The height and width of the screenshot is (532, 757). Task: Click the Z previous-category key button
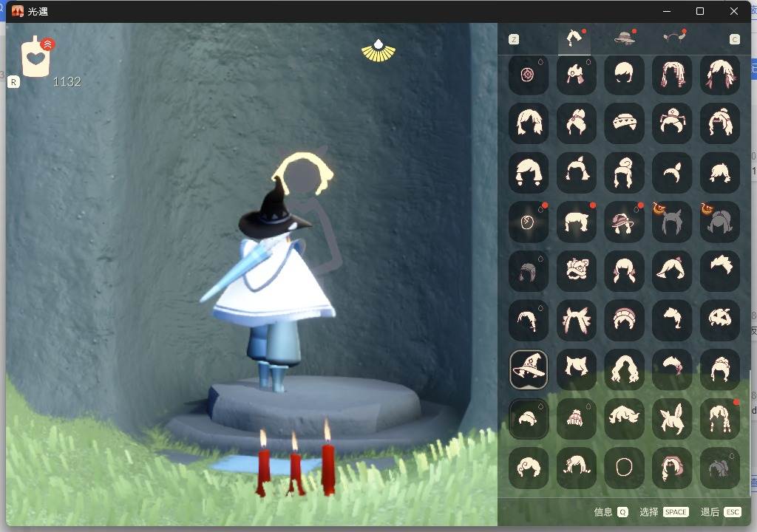tap(514, 40)
